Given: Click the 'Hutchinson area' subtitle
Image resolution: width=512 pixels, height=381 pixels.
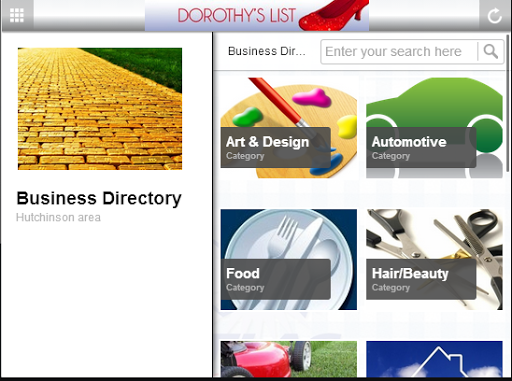Looking at the screenshot, I should pyautogui.click(x=58, y=217).
